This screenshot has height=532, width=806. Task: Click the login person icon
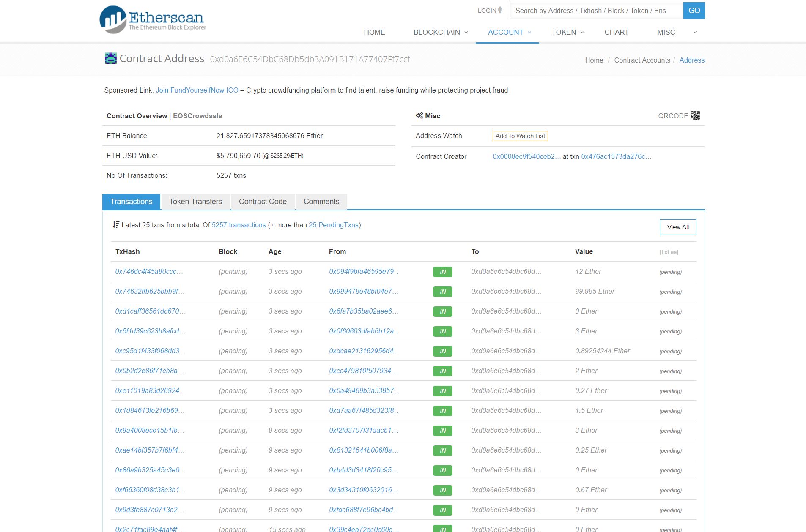(500, 10)
